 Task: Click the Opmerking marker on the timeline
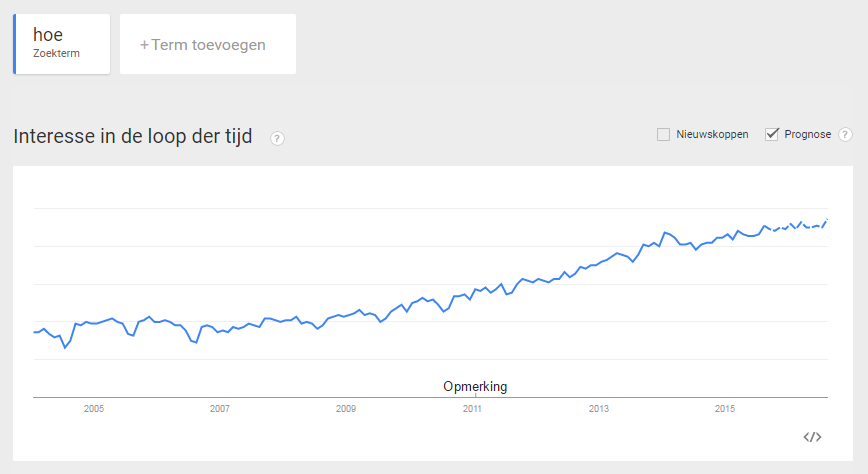click(x=475, y=387)
